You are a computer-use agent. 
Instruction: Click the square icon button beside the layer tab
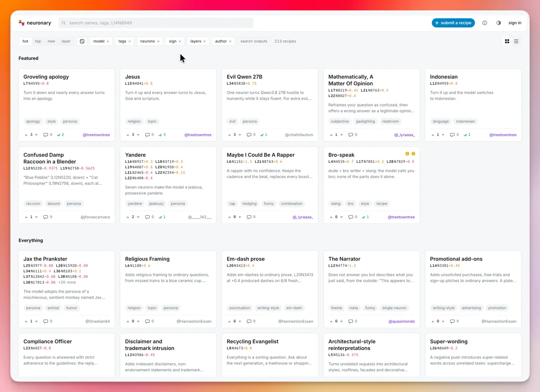click(82, 41)
